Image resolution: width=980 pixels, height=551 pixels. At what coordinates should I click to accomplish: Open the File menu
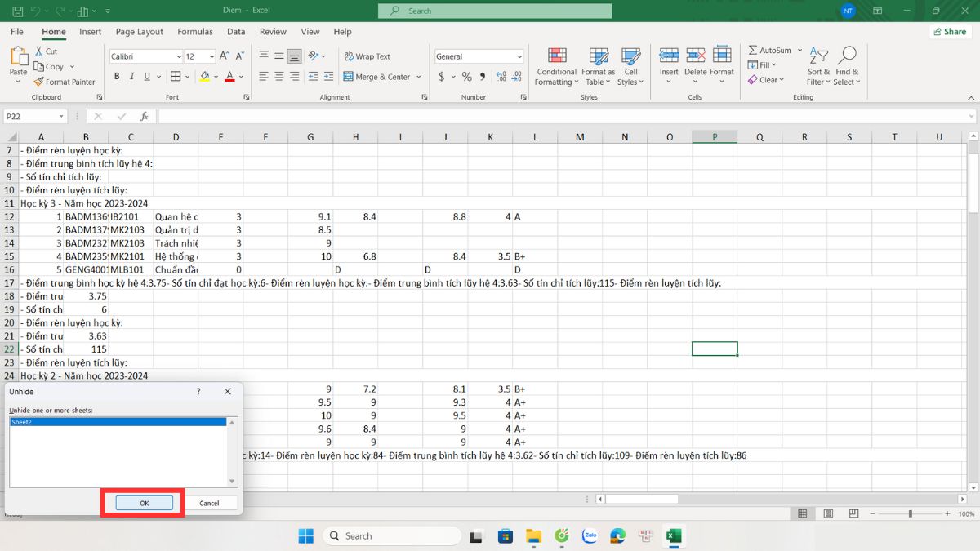[x=16, y=32]
